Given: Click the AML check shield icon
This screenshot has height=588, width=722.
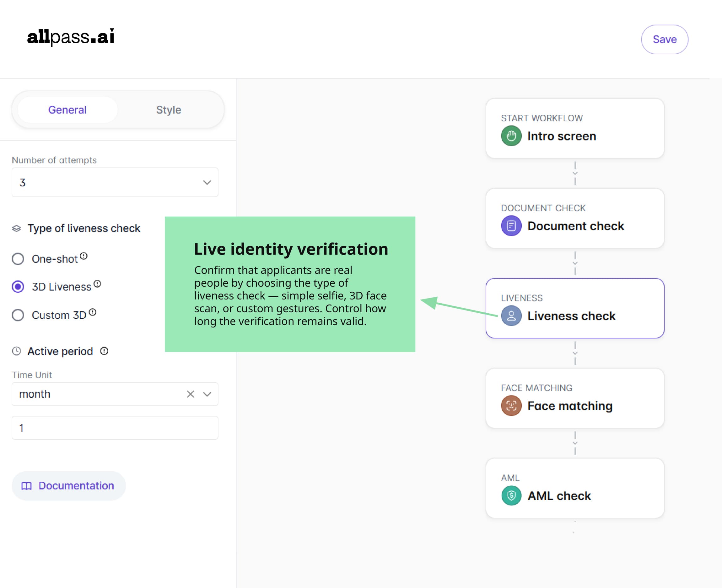Looking at the screenshot, I should click(x=511, y=495).
